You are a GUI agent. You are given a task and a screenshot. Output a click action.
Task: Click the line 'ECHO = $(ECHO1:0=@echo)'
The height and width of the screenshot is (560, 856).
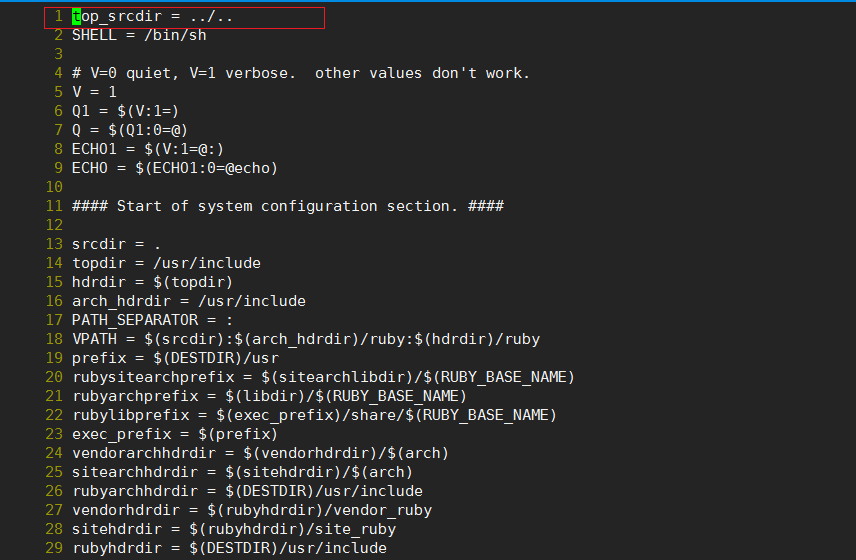coord(175,168)
